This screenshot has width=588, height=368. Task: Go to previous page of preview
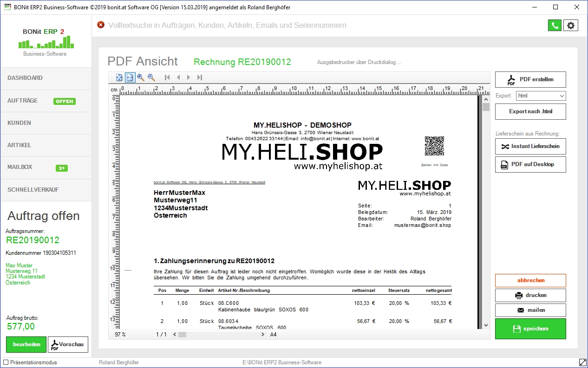pyautogui.click(x=178, y=77)
